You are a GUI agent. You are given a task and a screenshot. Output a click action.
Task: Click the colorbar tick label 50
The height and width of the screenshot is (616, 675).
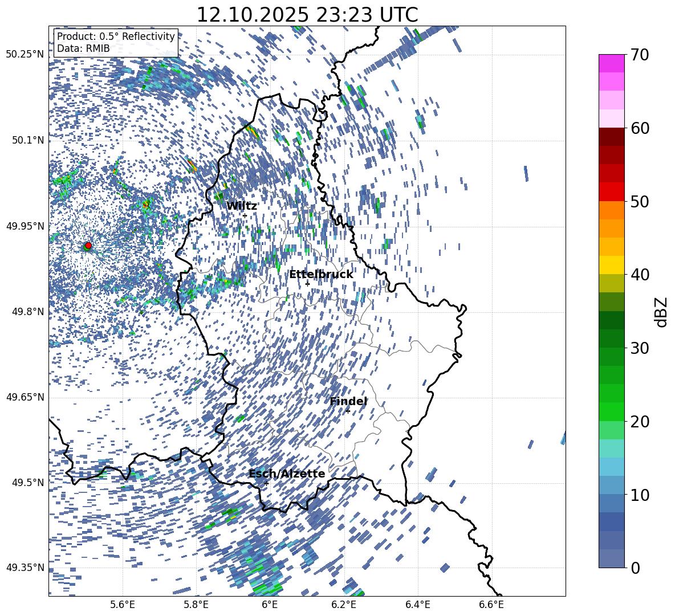(640, 201)
